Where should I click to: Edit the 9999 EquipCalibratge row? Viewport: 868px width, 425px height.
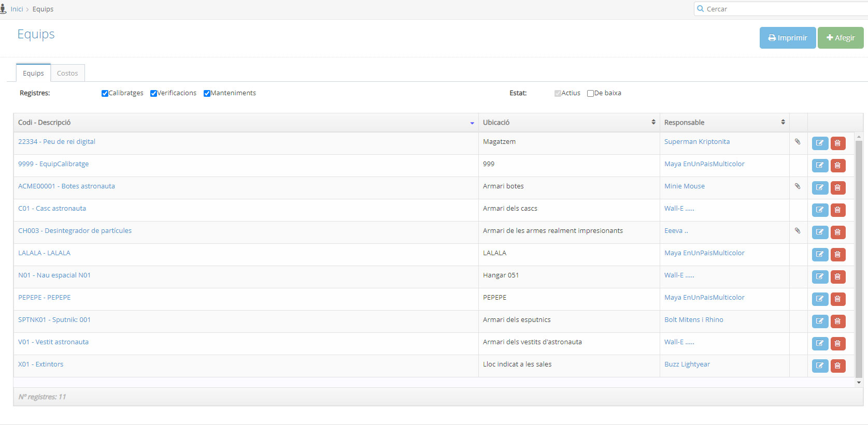tap(820, 166)
